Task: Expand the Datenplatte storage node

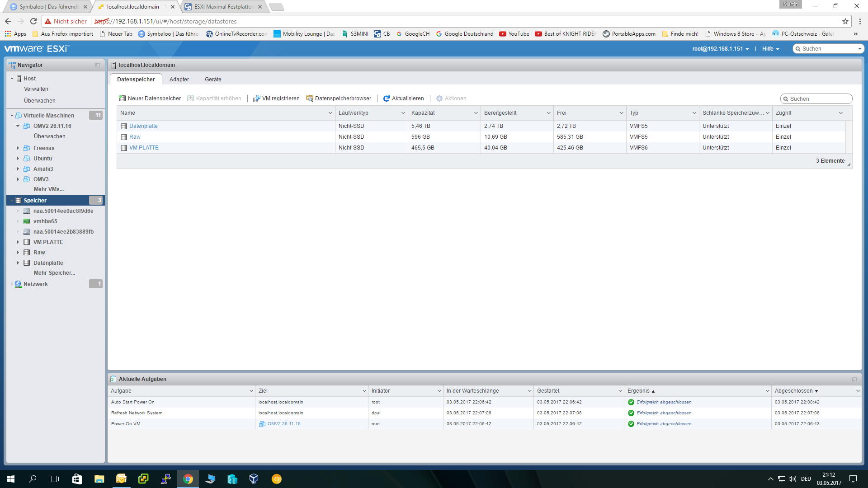Action: click(x=18, y=263)
